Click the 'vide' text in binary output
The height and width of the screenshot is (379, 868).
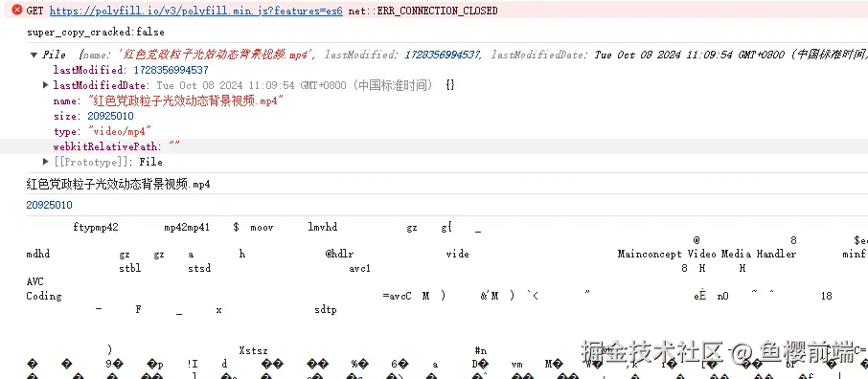pos(457,254)
